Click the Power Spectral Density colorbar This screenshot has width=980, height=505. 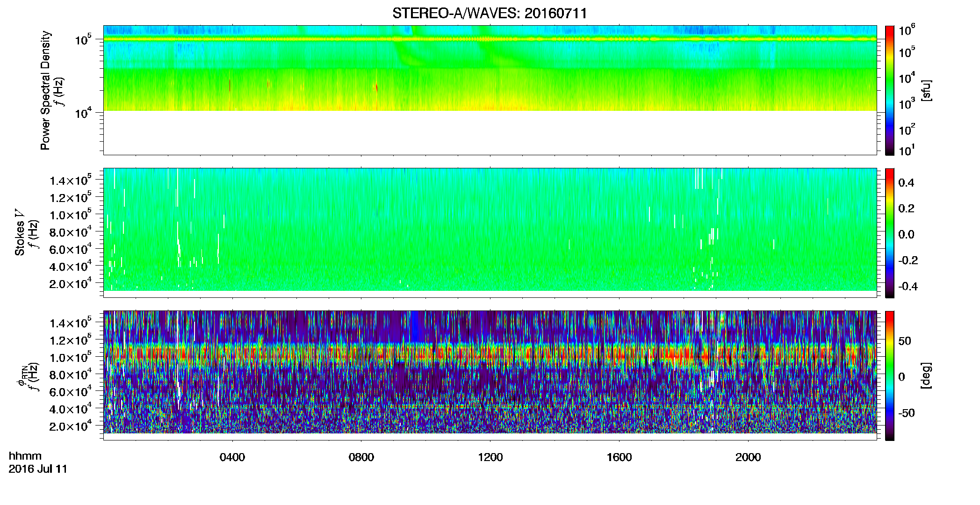click(889, 90)
